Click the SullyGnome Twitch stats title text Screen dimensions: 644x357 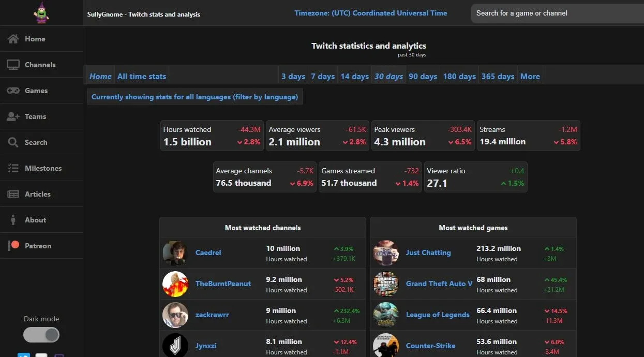point(144,14)
